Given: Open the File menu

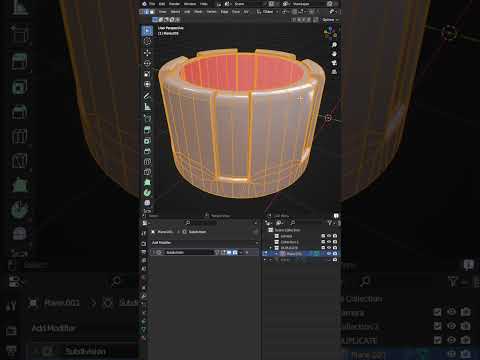Looking at the screenshot, I should [152, 4].
